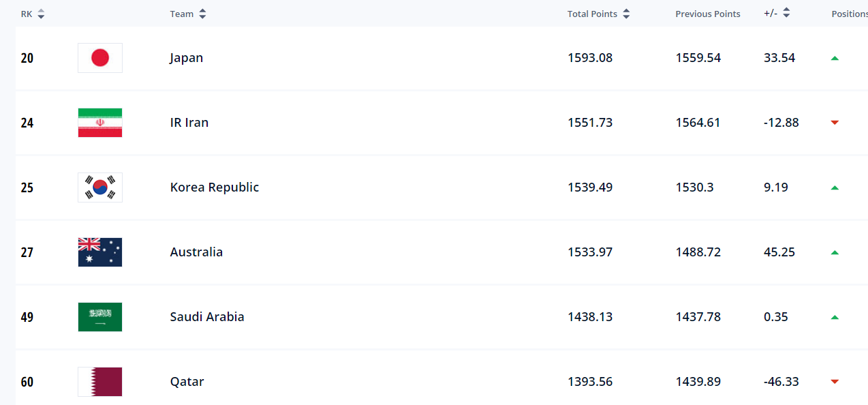The image size is (868, 405).
Task: Click Japan's green up arrow indicator
Action: 835,59
